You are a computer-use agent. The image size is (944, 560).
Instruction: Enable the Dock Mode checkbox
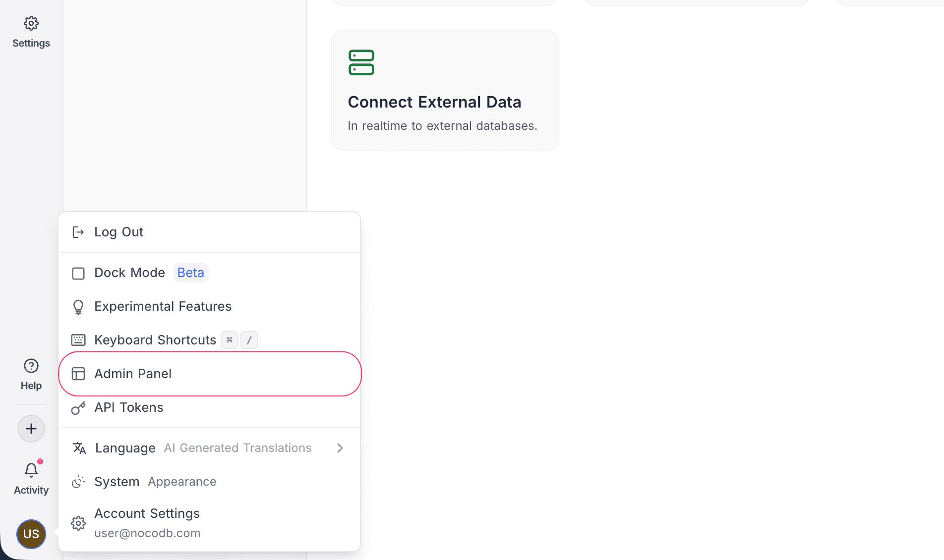pos(78,273)
